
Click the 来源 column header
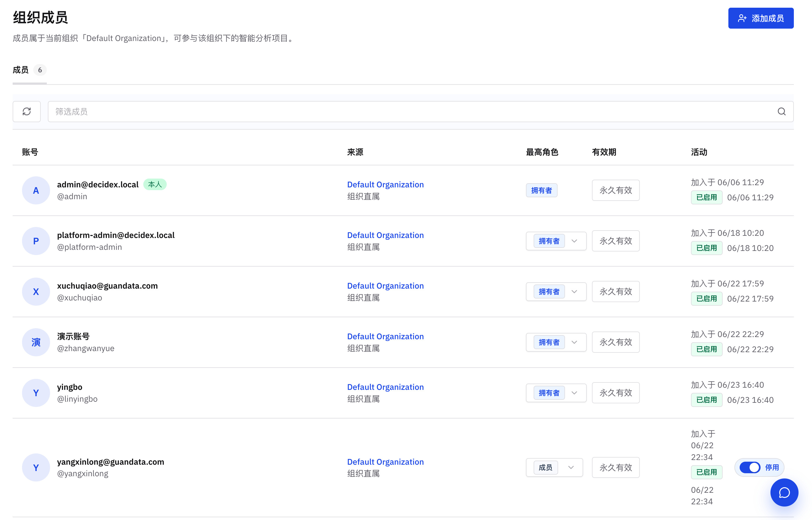355,152
